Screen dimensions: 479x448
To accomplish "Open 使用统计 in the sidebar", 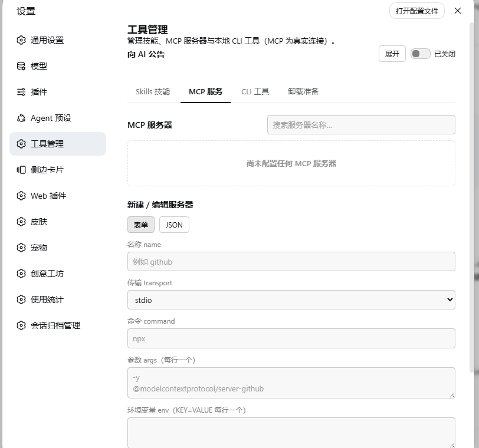I will [58, 299].
